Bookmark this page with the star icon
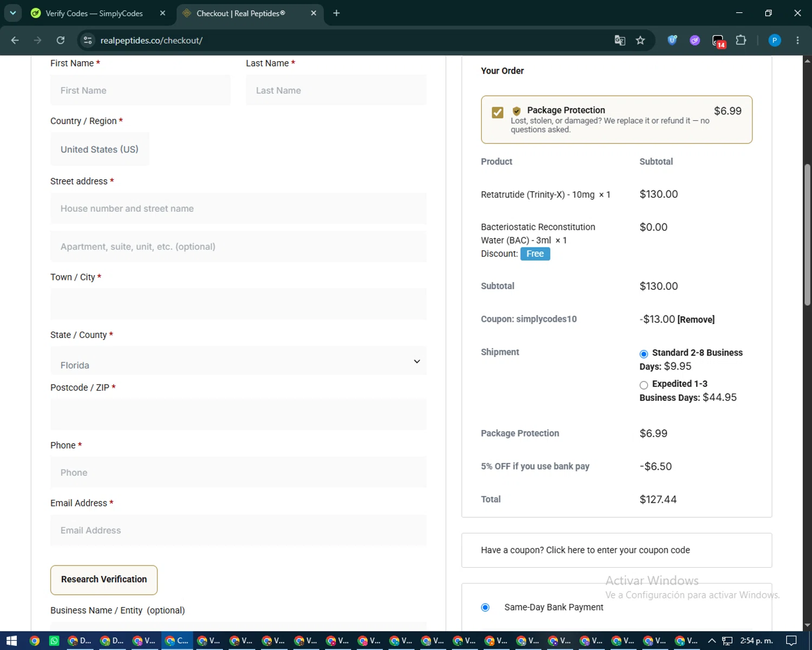Image resolution: width=812 pixels, height=650 pixels. click(640, 40)
